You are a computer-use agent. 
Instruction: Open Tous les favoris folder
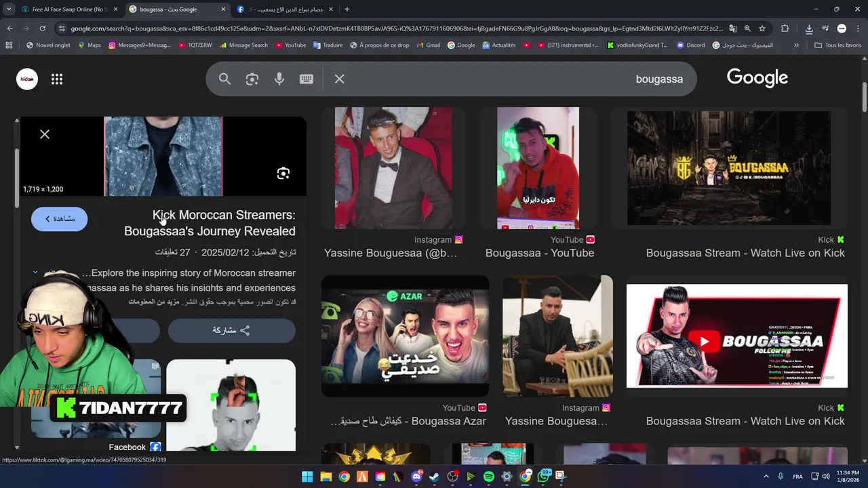[837, 45]
